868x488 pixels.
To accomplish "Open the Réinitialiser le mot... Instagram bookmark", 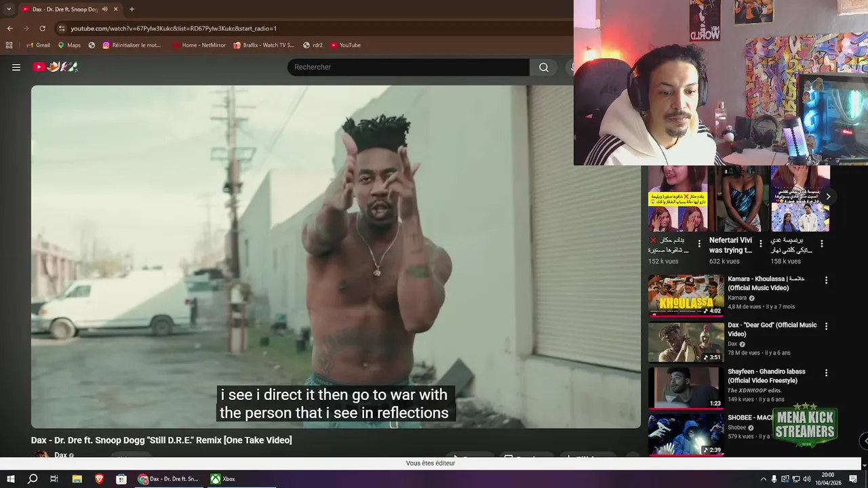I will coord(132,45).
